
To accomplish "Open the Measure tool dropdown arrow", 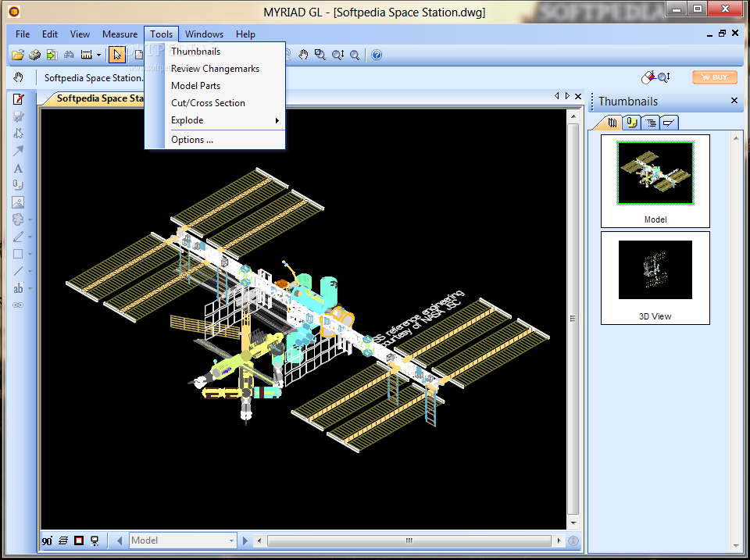I will click(98, 55).
